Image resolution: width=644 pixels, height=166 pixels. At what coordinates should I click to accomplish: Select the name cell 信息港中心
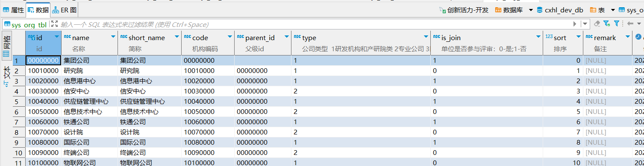tap(89, 81)
